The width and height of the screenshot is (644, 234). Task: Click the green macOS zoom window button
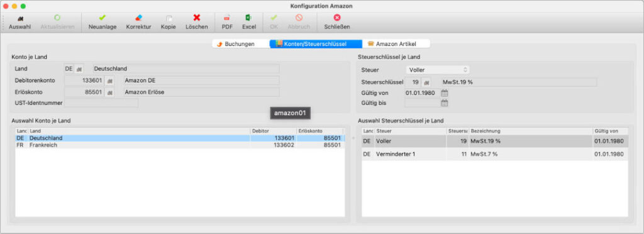pos(23,6)
